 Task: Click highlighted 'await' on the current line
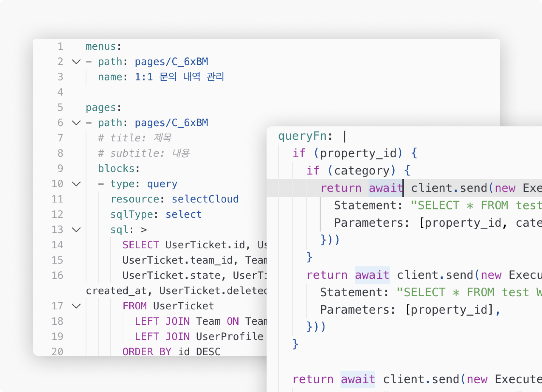pyautogui.click(x=385, y=188)
